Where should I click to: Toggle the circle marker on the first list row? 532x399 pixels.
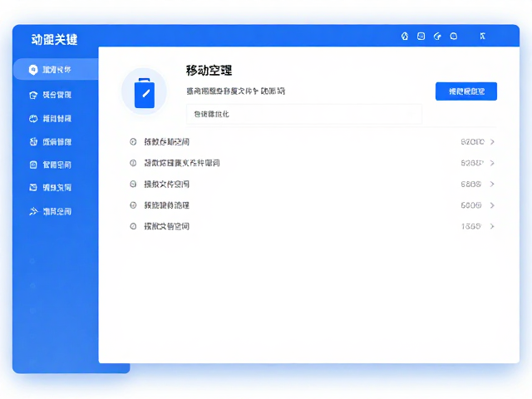pyautogui.click(x=133, y=142)
